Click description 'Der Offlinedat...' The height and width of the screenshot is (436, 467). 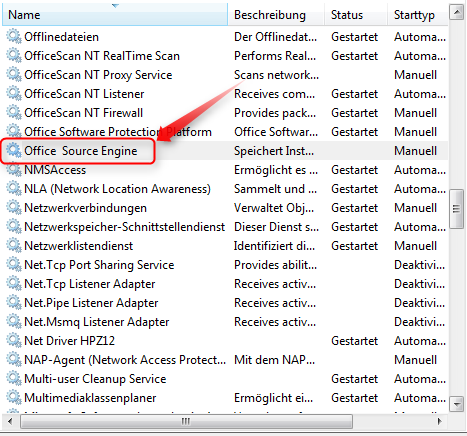275,37
